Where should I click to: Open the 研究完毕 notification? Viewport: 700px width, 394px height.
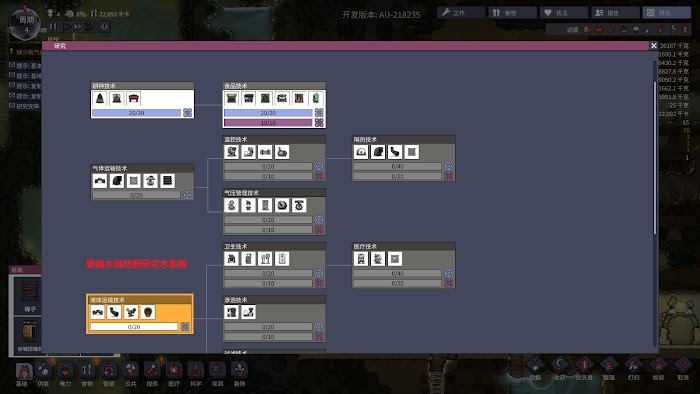tap(25, 106)
